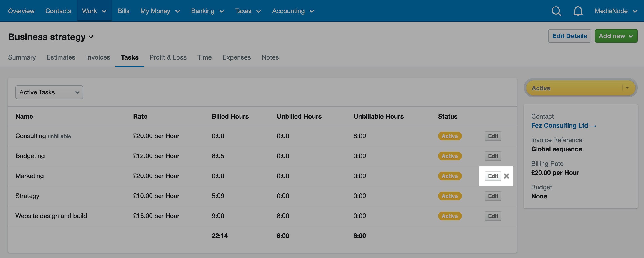Click the 22:14 total billed hours
644x258 pixels.
pyautogui.click(x=220, y=236)
